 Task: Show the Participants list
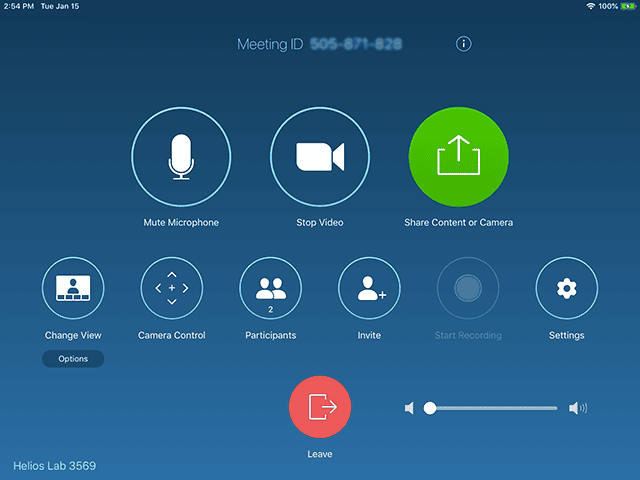tap(271, 288)
